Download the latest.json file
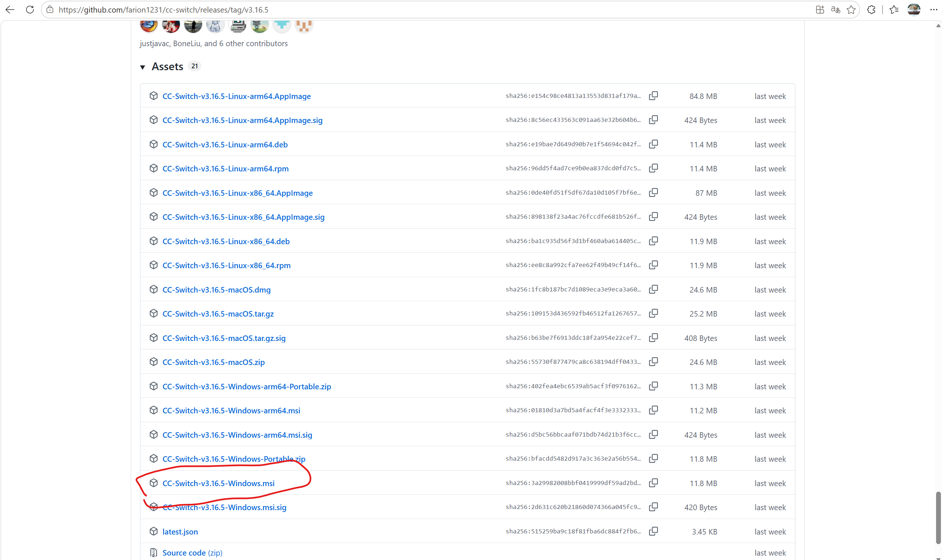This screenshot has height=560, width=942. [x=180, y=532]
